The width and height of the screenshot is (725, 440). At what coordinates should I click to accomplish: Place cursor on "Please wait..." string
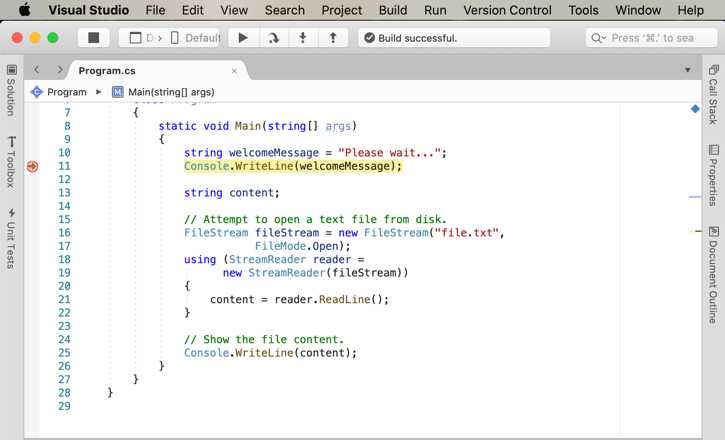point(389,153)
